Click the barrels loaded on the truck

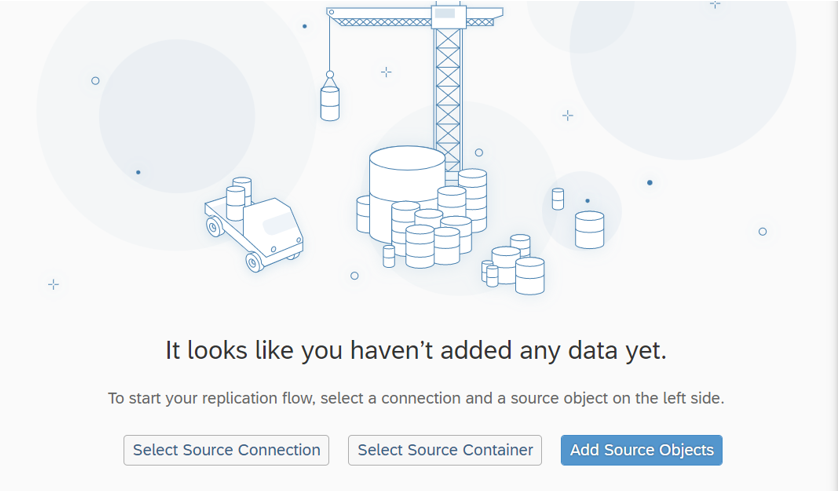pyautogui.click(x=238, y=198)
